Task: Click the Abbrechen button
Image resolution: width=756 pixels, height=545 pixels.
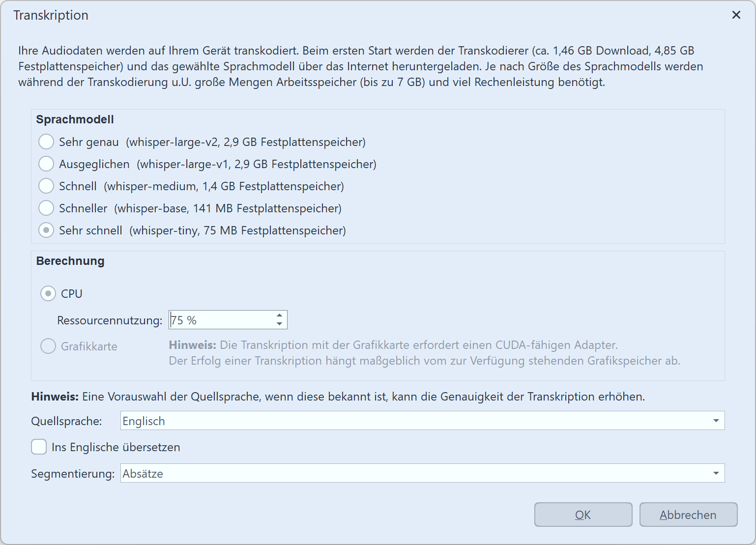Action: pos(688,515)
